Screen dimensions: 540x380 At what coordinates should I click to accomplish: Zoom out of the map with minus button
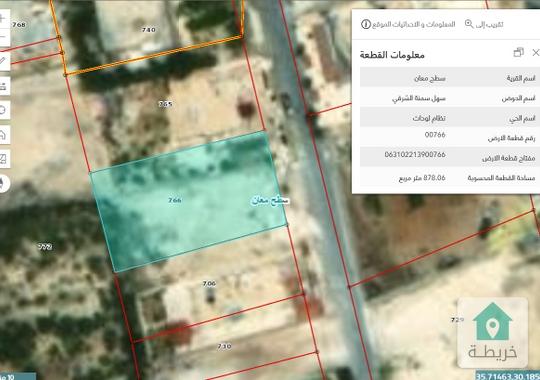pos(3,37)
